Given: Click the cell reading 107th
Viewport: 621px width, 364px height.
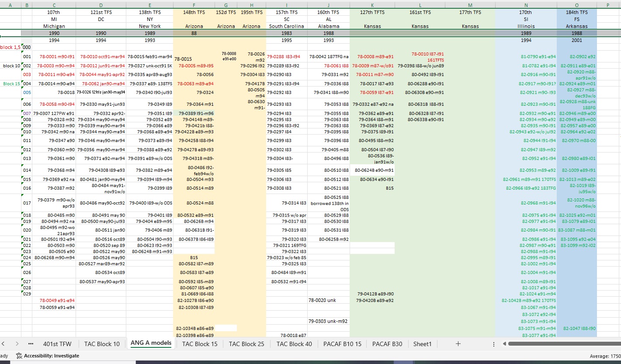Looking at the screenshot, I should tap(54, 12).
